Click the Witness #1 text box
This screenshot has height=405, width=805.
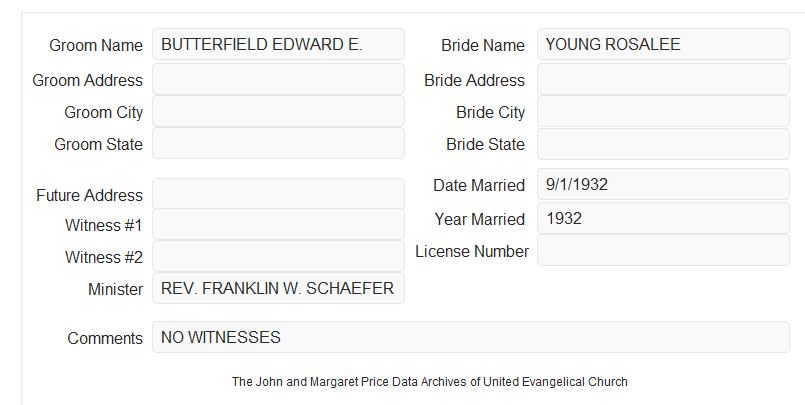point(278,224)
